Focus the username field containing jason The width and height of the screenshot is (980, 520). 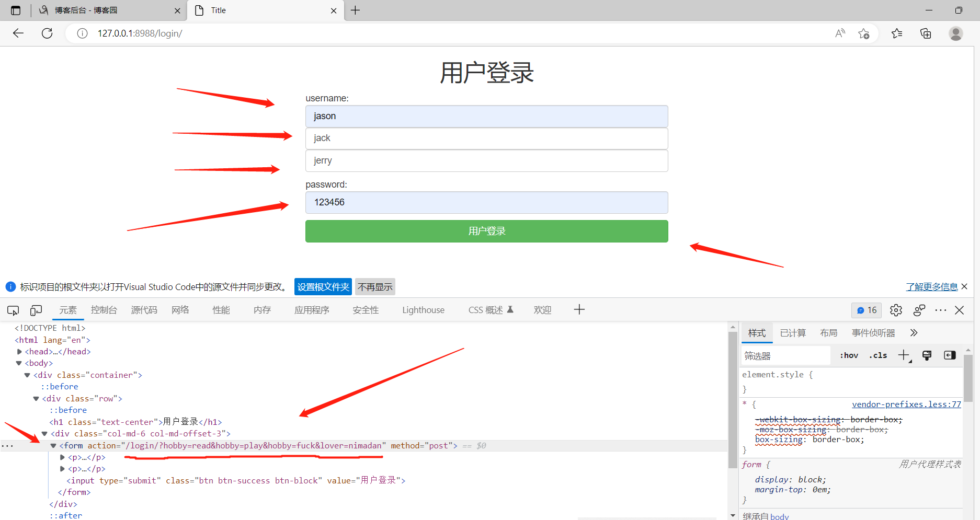click(x=486, y=116)
